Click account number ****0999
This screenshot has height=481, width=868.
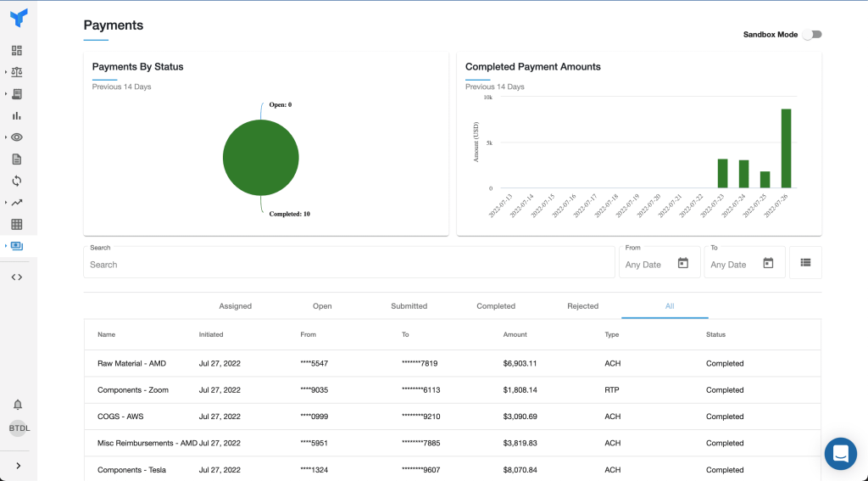[314, 417]
